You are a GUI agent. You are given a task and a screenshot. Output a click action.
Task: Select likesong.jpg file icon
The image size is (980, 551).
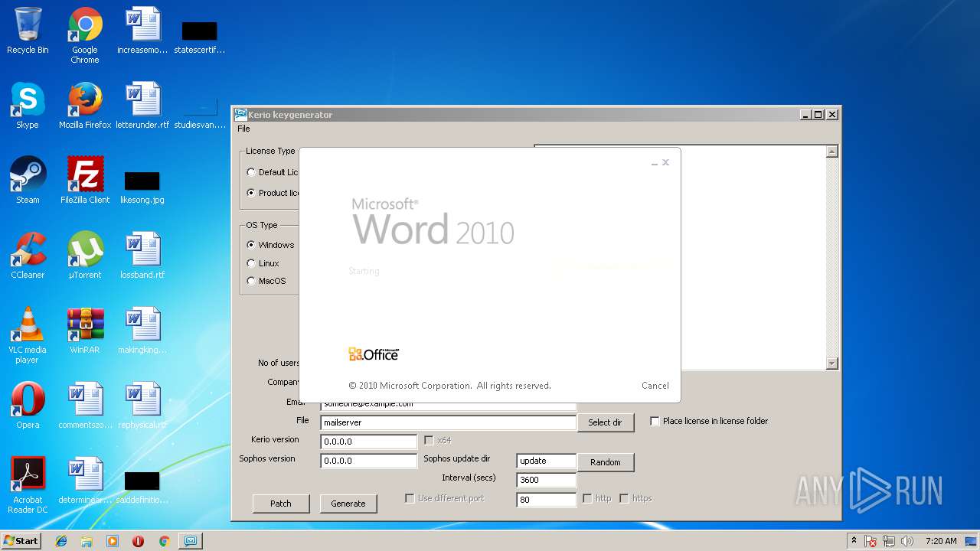[x=142, y=187]
